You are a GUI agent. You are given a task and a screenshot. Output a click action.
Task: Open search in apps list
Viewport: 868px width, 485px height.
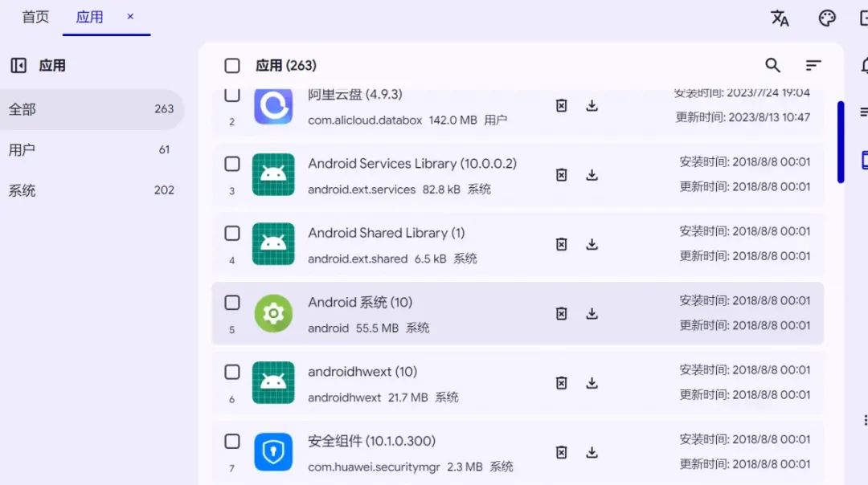pos(773,65)
